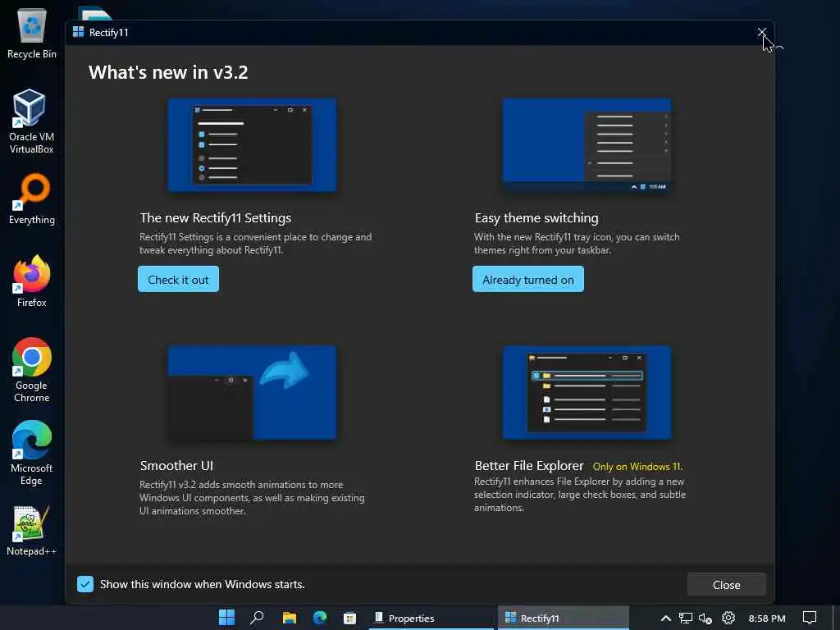This screenshot has width=840, height=630.
Task: Click the muted volume tray icon
Action: click(x=705, y=619)
